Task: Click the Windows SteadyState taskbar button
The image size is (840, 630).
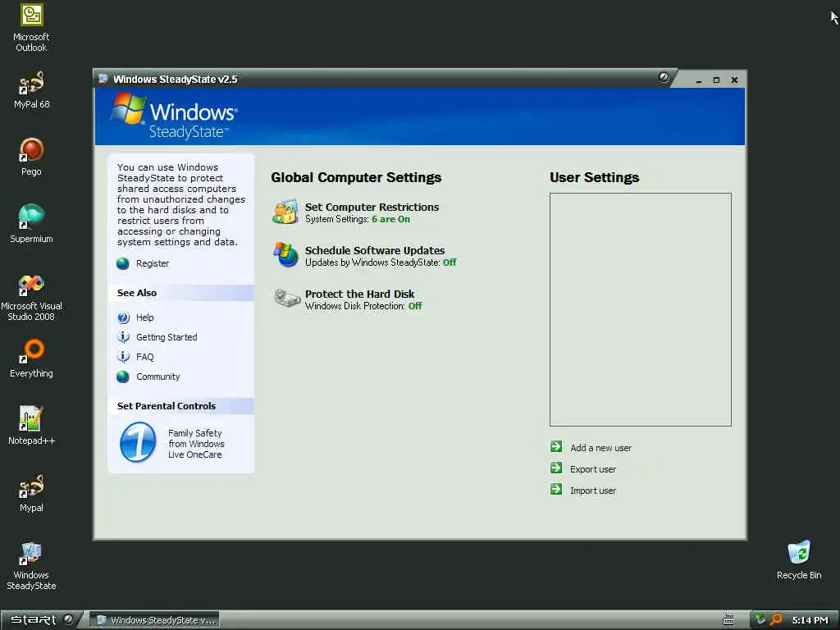Action: (155, 620)
